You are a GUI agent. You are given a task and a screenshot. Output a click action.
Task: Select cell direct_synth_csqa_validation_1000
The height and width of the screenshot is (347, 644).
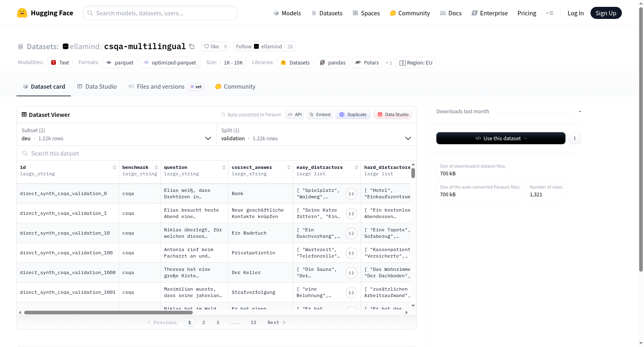[68, 273]
